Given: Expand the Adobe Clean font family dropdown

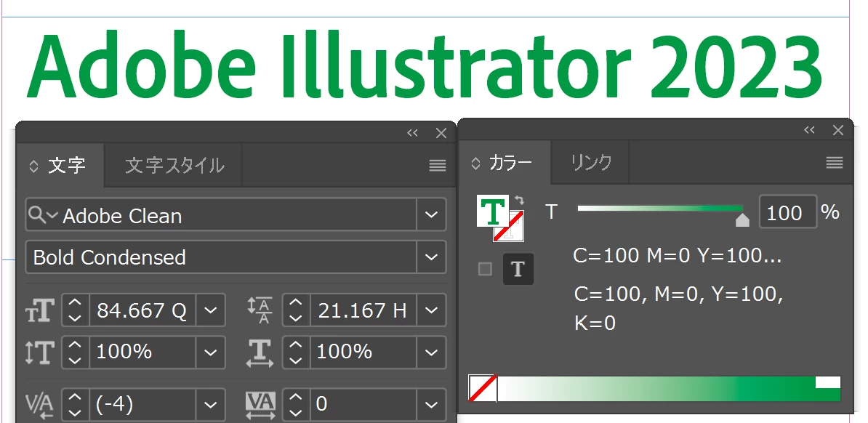Looking at the screenshot, I should pos(431,215).
